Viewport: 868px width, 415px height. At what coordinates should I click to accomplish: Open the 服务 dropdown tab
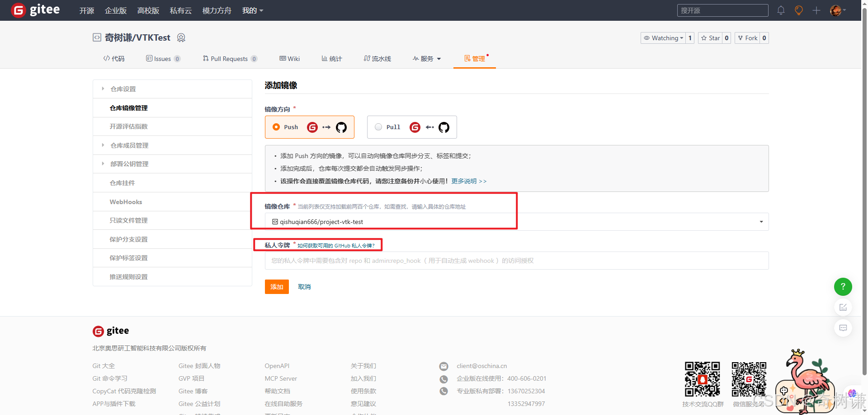tap(427, 59)
